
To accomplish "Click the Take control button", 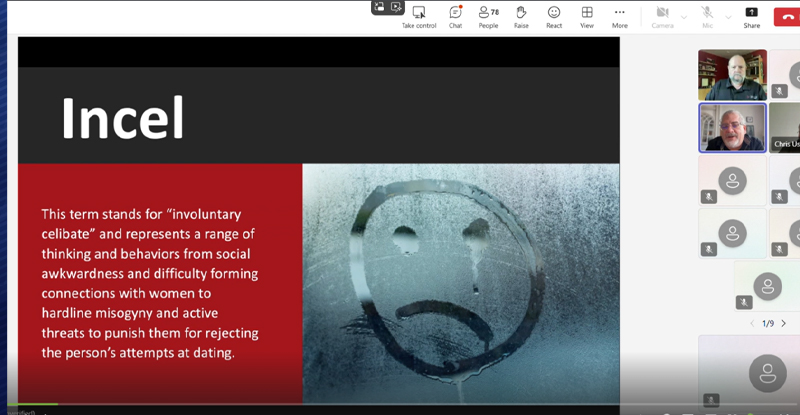I will click(x=419, y=17).
